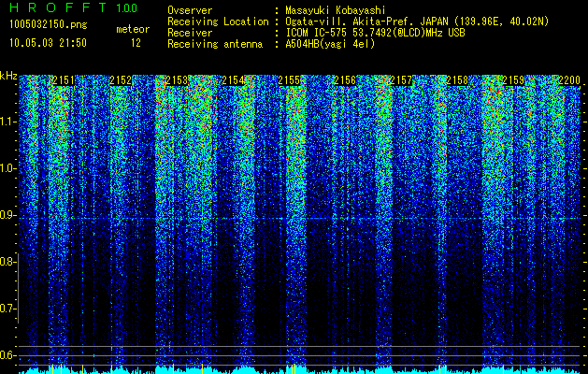
Task: Click the ICOM IC-575 receiver text
Action: point(375,33)
